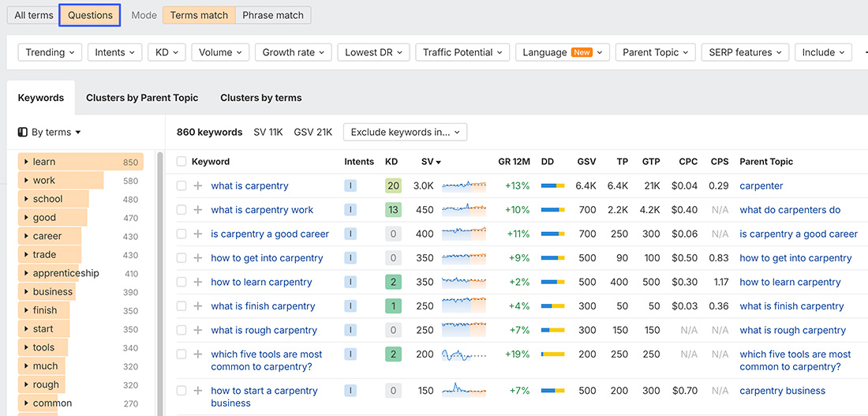Screen dimensions: 868x416
Task: Open 'how to get into carpentry' keyword link
Action: pyautogui.click(x=267, y=258)
